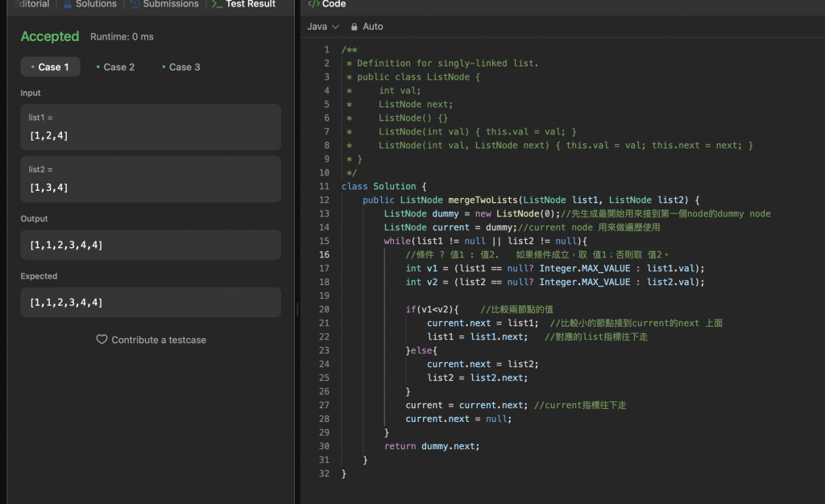
Task: Open the Solutions tab with flask icon
Action: (x=90, y=4)
